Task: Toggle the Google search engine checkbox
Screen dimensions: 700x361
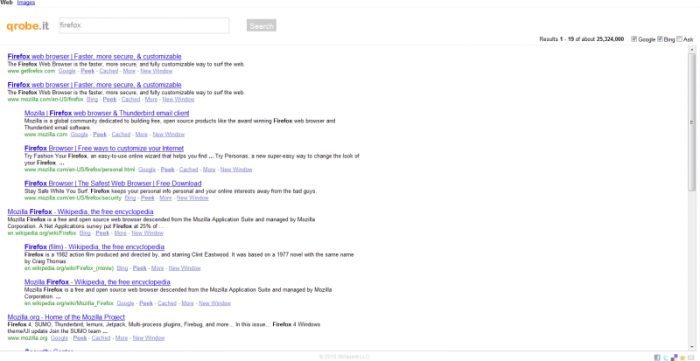Action: click(634, 39)
